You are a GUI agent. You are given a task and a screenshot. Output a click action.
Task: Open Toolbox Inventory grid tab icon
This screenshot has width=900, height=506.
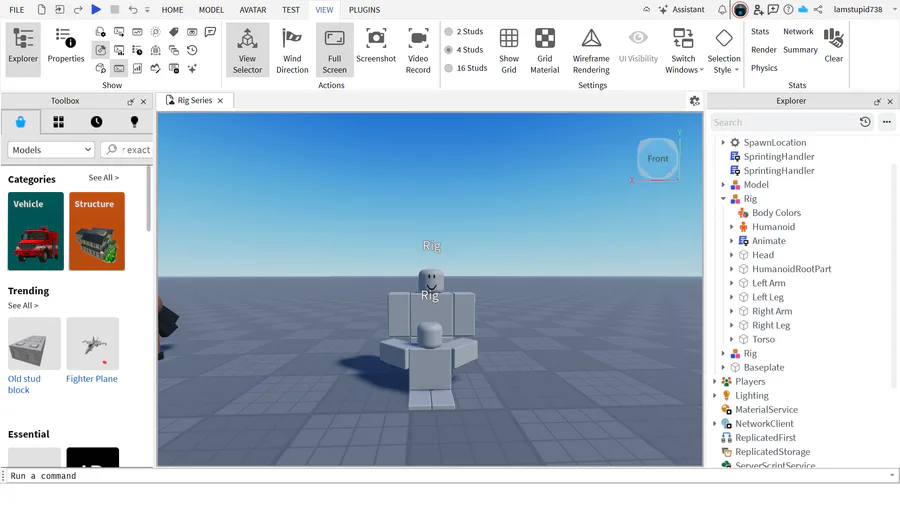[x=59, y=122]
